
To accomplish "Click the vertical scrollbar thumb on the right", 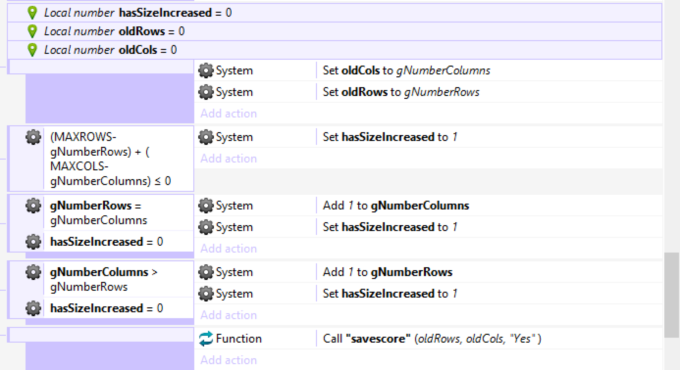I will (671, 295).
